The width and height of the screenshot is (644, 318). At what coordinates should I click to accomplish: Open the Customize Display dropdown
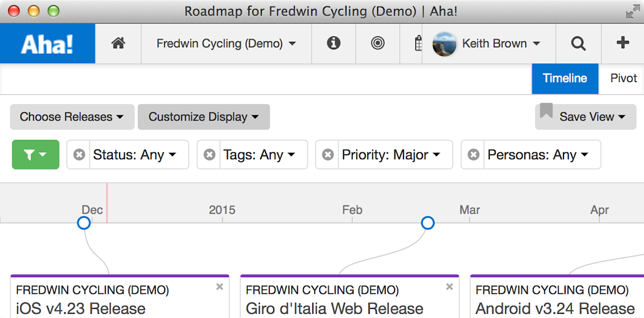pos(203,117)
